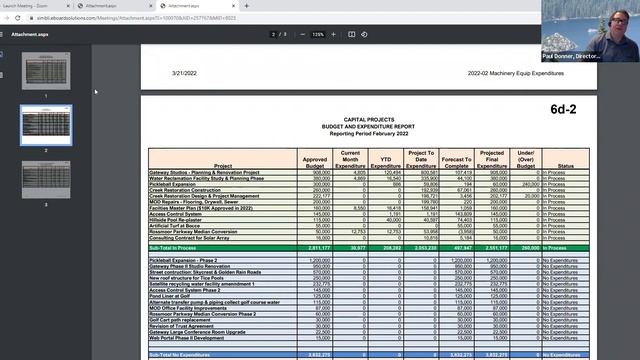Select the document outline icon in sidebar

tap(2, 75)
